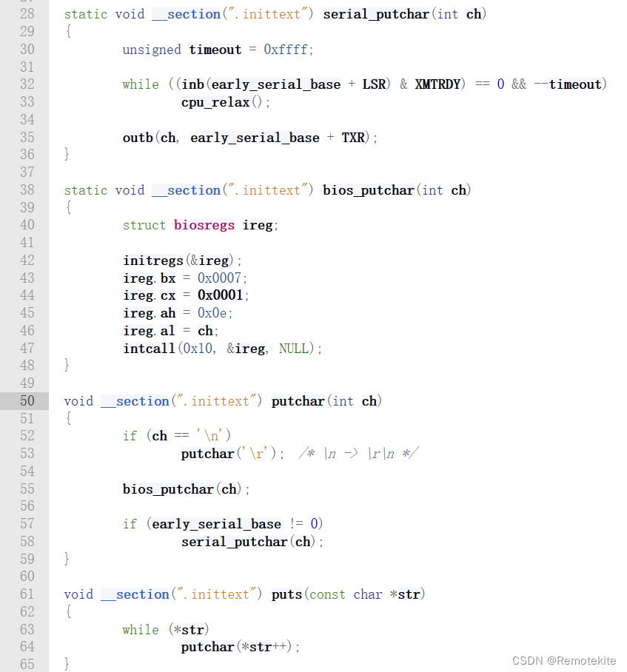Click the TXR constant on line 35
This screenshot has height=672, width=627.
tap(352, 138)
